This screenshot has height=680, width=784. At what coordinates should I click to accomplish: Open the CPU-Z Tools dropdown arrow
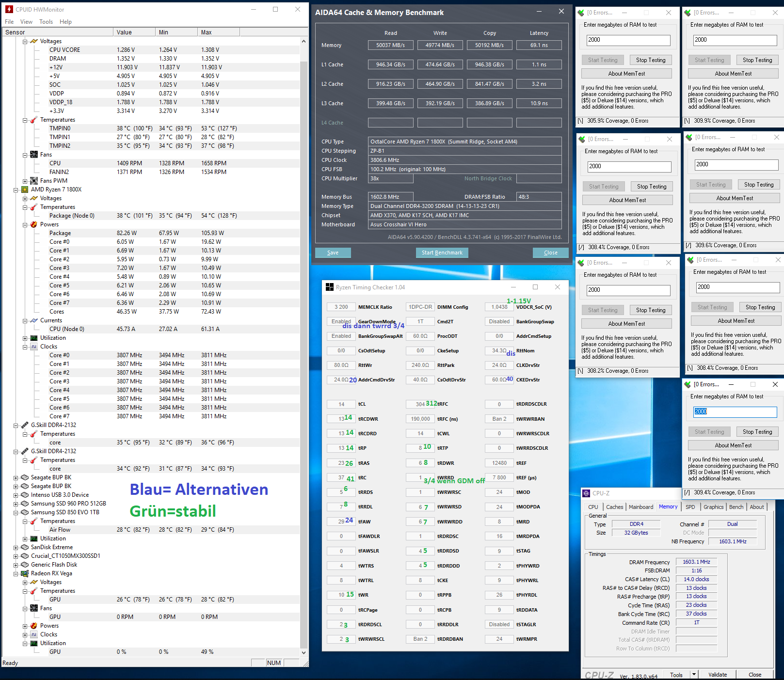(x=694, y=674)
